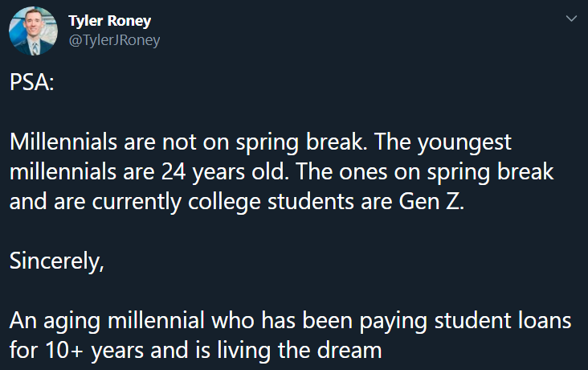This screenshot has height=370, width=588.
Task: Click the '10+' text in the last line
Action: click(64, 351)
